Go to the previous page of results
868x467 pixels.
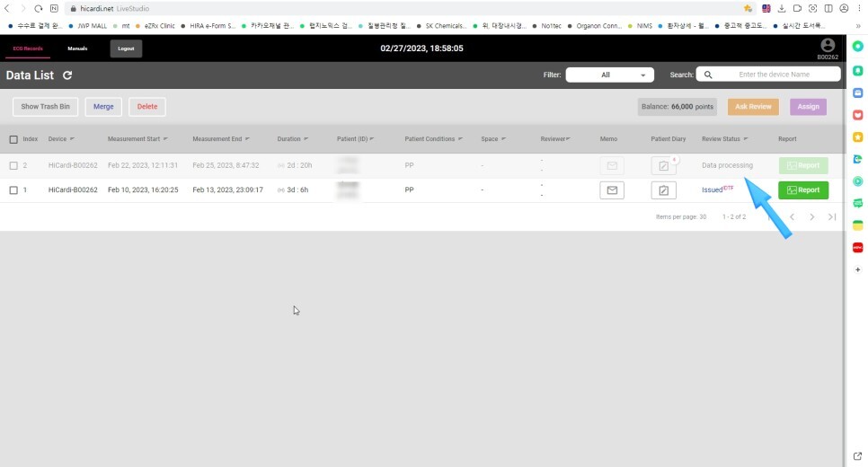click(x=793, y=217)
